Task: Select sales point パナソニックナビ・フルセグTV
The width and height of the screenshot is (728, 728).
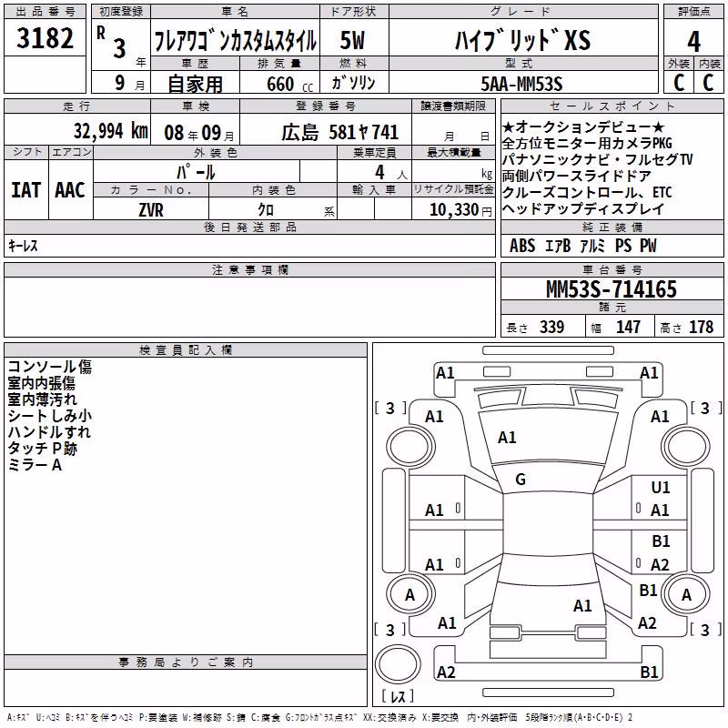Action: tap(597, 159)
